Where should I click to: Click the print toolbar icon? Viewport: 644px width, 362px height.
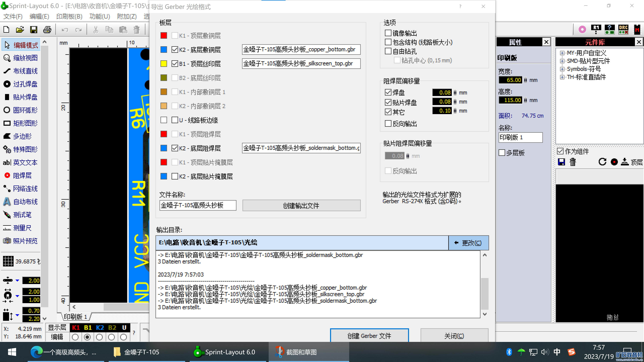click(47, 29)
